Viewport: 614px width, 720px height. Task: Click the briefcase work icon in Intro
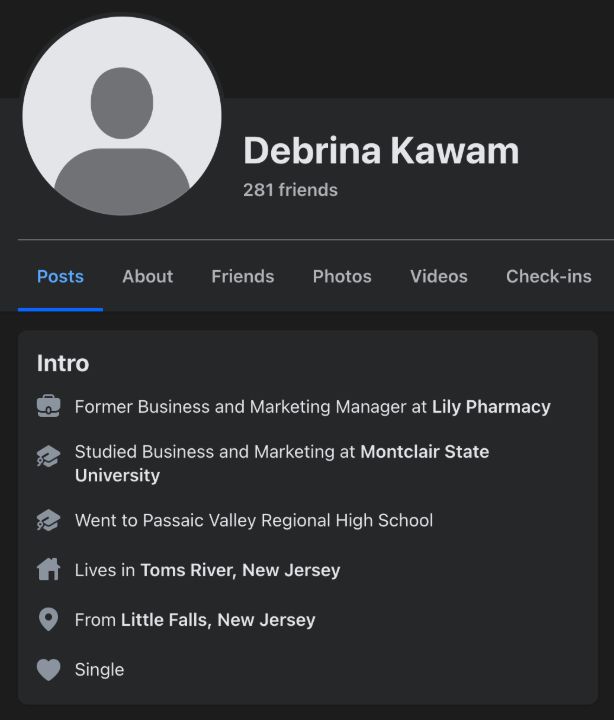pos(48,406)
